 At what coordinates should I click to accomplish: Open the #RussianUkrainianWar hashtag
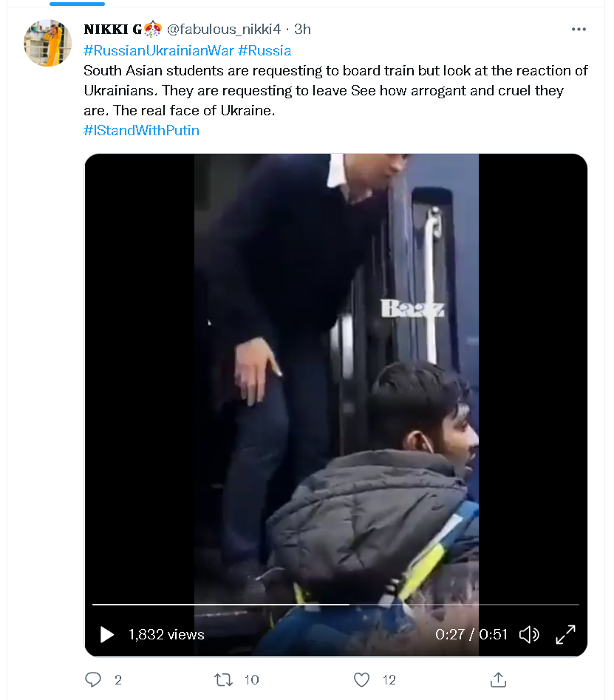click(x=159, y=50)
